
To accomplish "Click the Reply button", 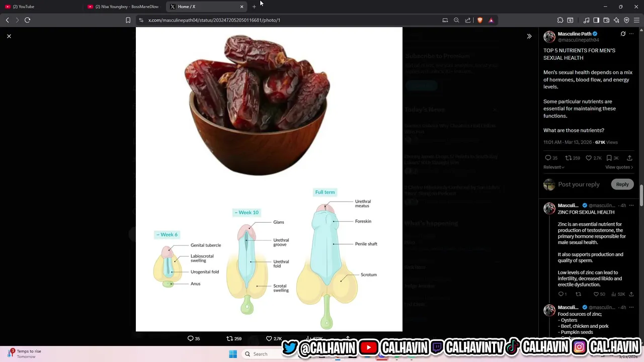I will point(622,185).
